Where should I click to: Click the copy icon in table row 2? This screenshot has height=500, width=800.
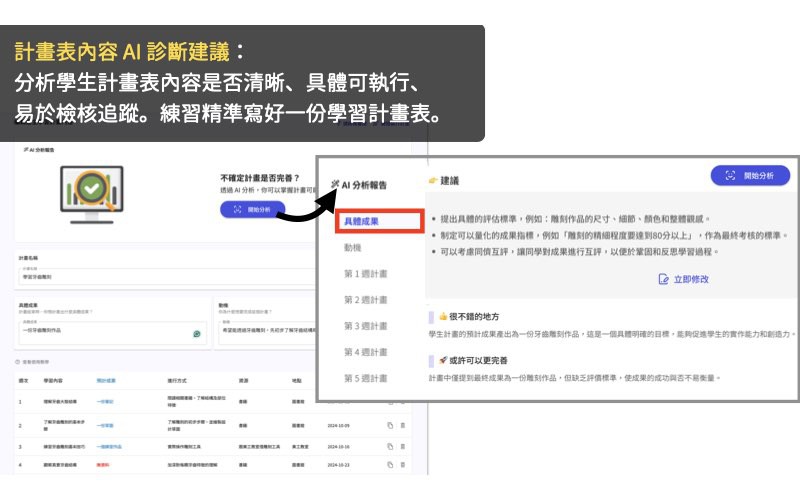pyautogui.click(x=390, y=425)
